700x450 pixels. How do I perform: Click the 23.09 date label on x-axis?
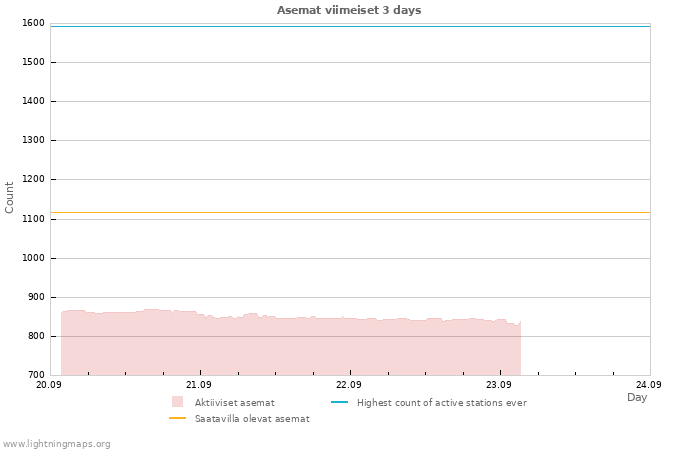pyautogui.click(x=499, y=384)
